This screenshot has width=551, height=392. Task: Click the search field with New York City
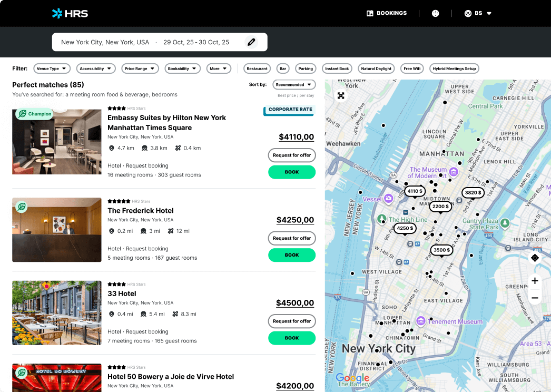pos(160,42)
